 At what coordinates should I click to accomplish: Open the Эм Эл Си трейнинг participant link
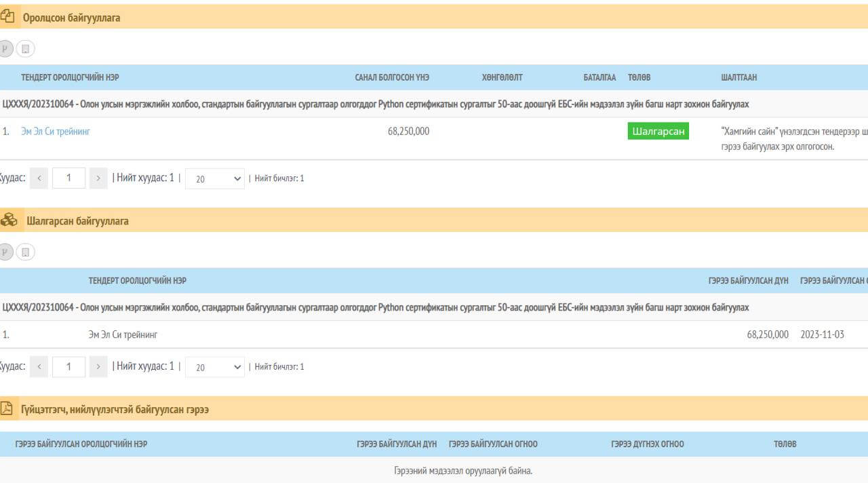click(x=56, y=132)
